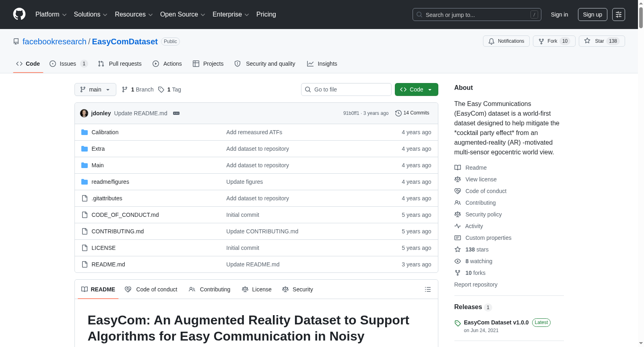Open the EasyCom Dataset v1.0.0 release
Screen dimensions: 644x347
coord(496,322)
